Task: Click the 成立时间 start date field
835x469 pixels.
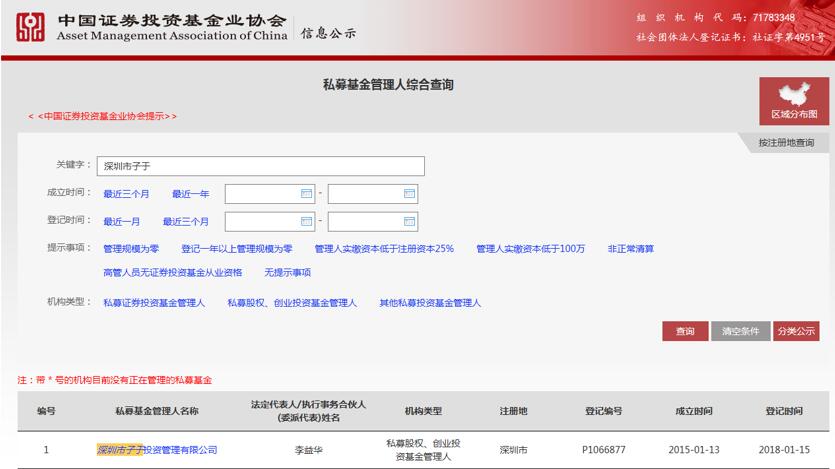Action: (x=269, y=194)
